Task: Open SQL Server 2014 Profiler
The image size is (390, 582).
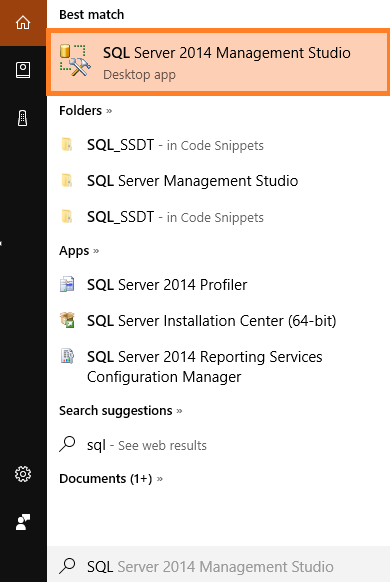Action: 218,285
